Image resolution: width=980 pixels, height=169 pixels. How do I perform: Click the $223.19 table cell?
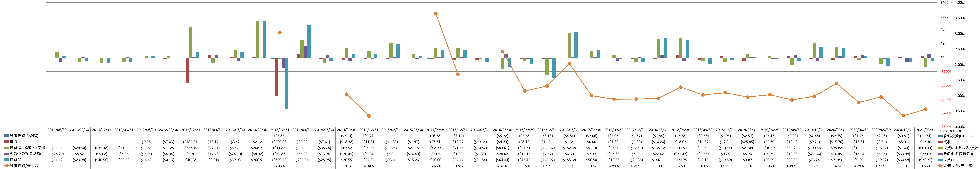tap(191, 148)
